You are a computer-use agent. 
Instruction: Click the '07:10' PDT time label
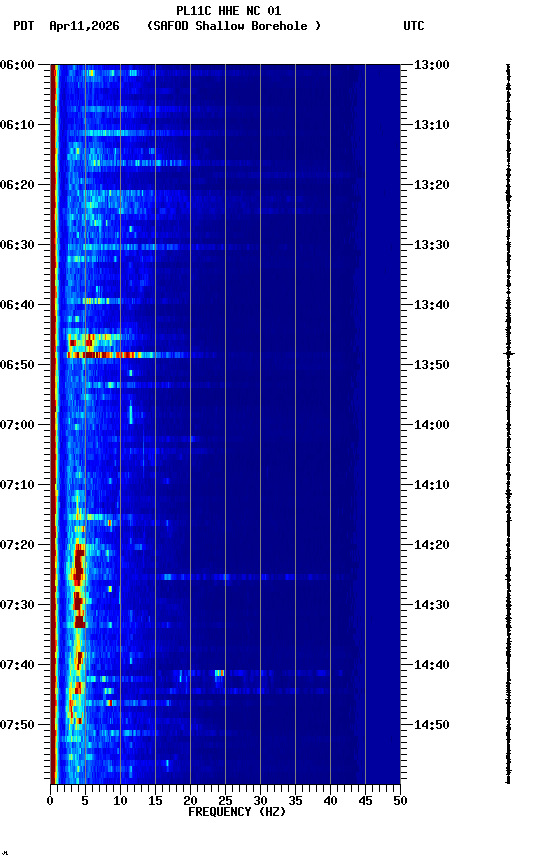pyautogui.click(x=17, y=485)
